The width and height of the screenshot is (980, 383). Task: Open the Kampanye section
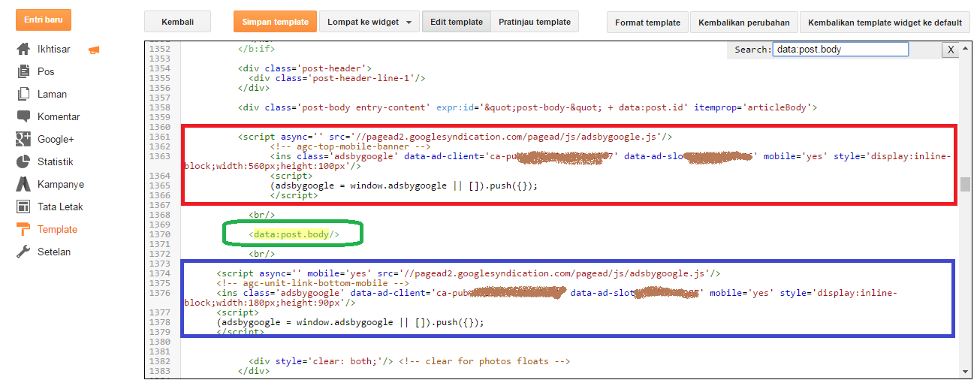tap(61, 185)
